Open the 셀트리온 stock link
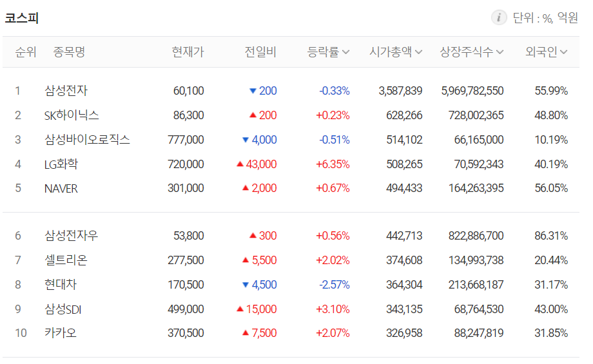 pyautogui.click(x=66, y=260)
